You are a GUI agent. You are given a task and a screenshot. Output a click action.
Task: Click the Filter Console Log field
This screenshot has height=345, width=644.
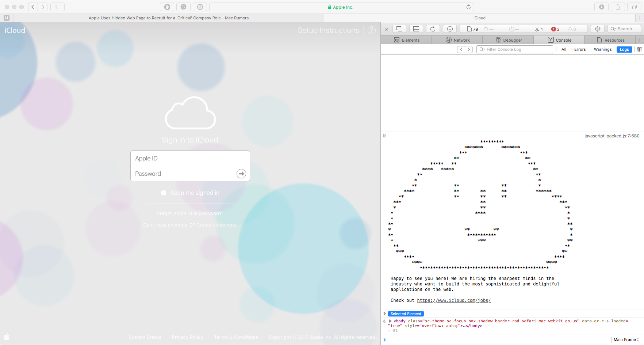515,49
